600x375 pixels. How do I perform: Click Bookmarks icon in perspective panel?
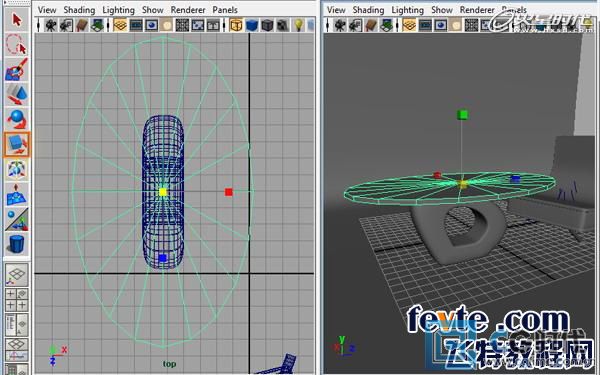click(x=371, y=26)
